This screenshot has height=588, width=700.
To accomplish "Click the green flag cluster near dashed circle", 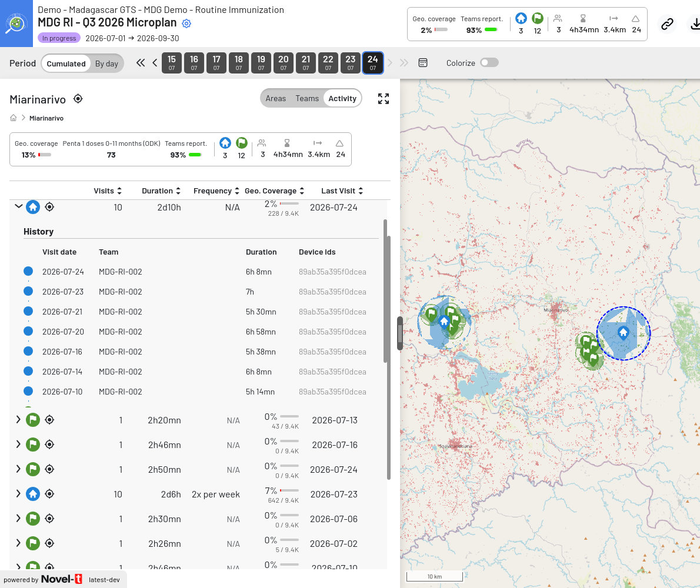I will coord(589,351).
